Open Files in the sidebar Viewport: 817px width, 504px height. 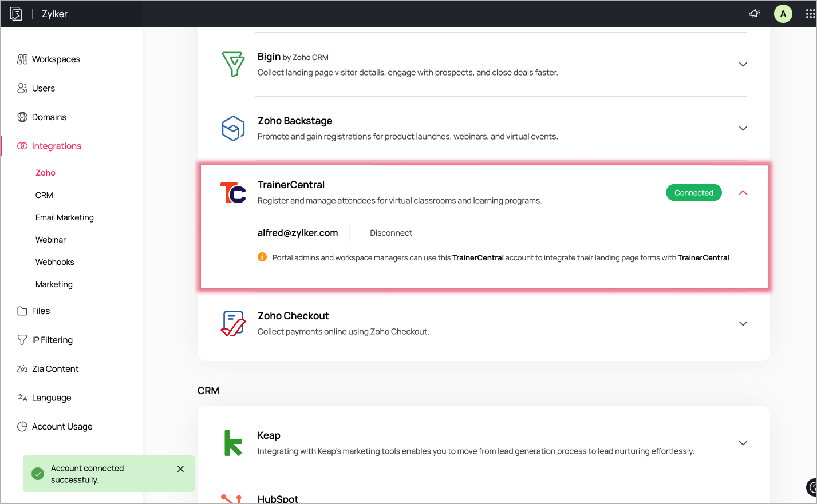(41, 311)
